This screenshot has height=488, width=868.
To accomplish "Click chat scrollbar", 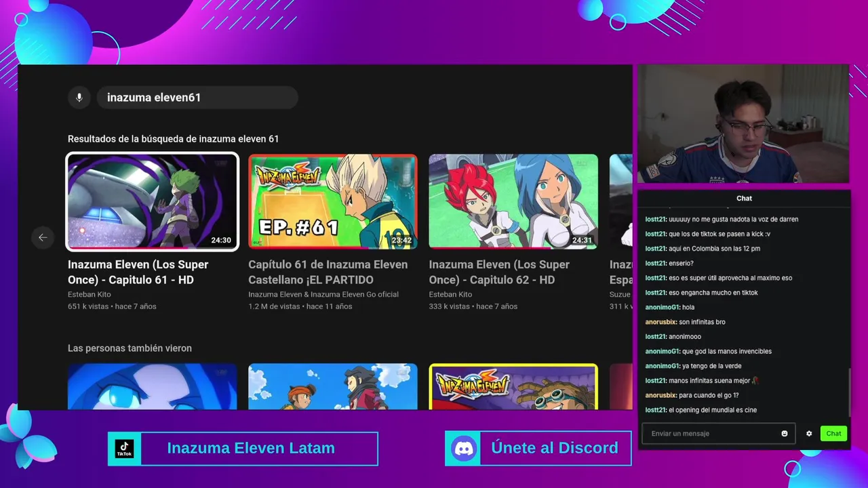I will coord(848,393).
